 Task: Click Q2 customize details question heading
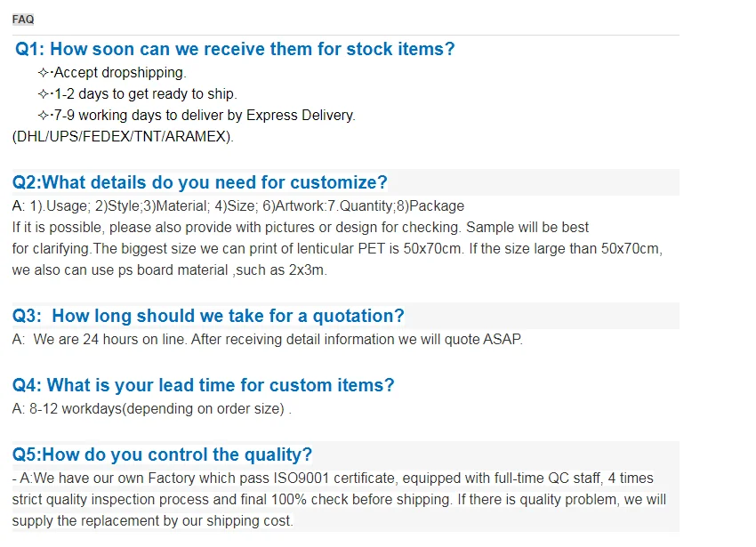(200, 182)
